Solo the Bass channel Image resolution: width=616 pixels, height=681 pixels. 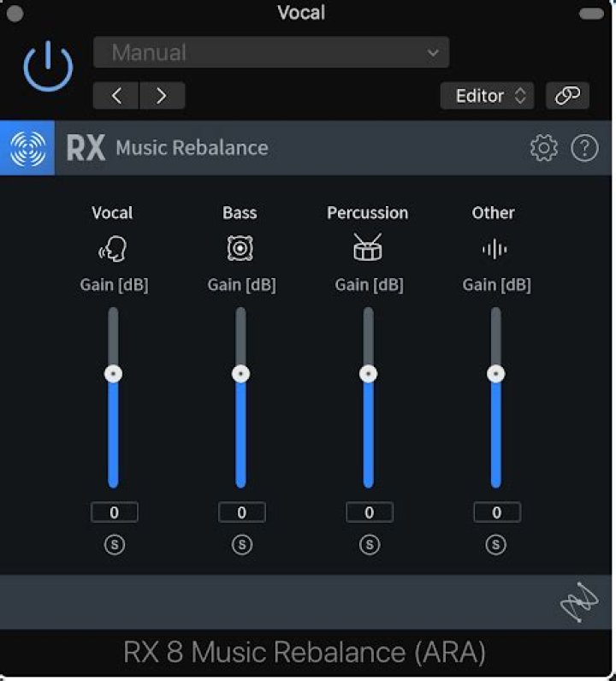pyautogui.click(x=241, y=545)
